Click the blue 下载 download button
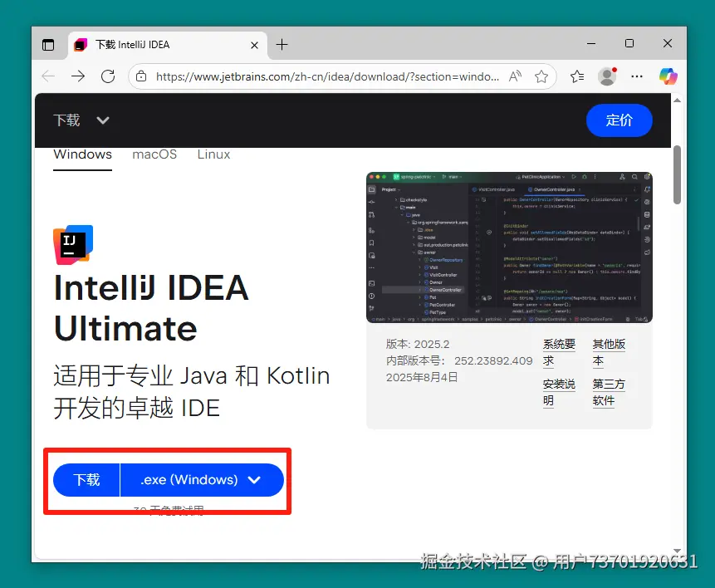The height and width of the screenshot is (588, 715). point(86,480)
